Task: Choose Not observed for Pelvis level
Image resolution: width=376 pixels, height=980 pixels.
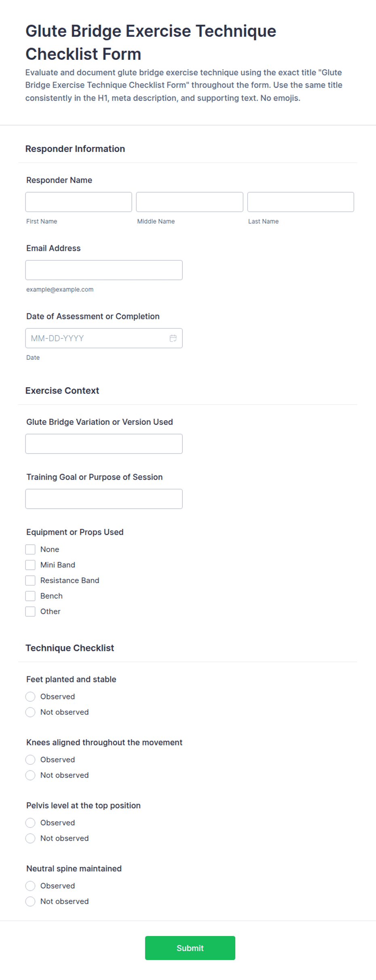Action: coord(30,838)
